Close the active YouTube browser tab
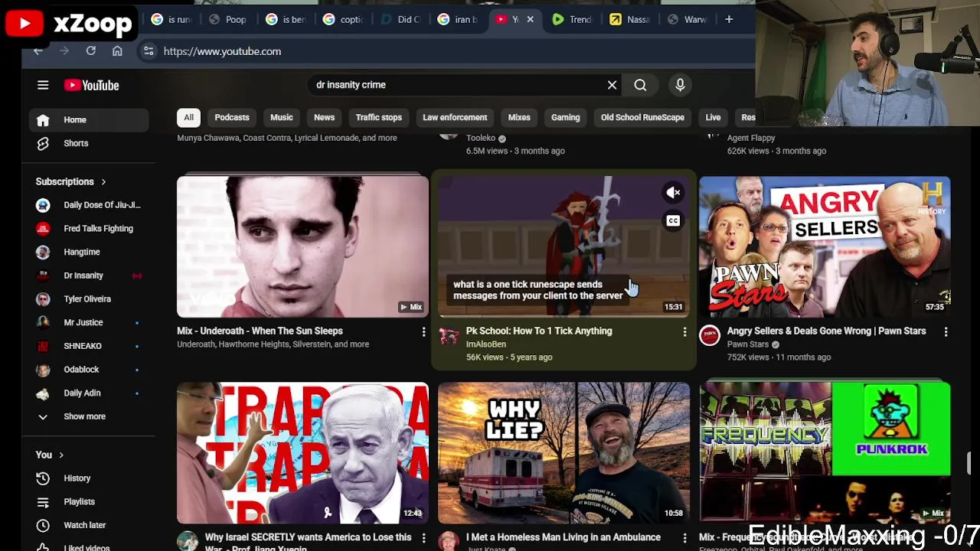Image resolution: width=980 pixels, height=551 pixels. coord(530,19)
